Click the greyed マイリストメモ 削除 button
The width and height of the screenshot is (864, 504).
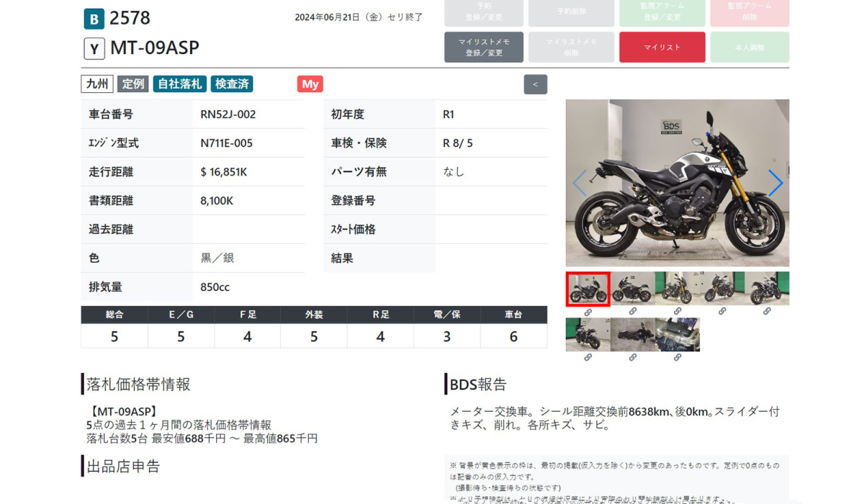coord(571,47)
